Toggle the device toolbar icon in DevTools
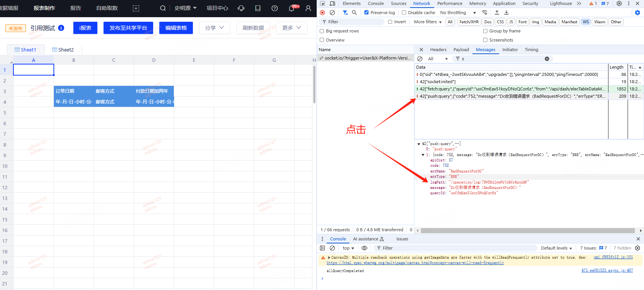Image resolution: width=644 pixels, height=290 pixels. coord(332,3)
